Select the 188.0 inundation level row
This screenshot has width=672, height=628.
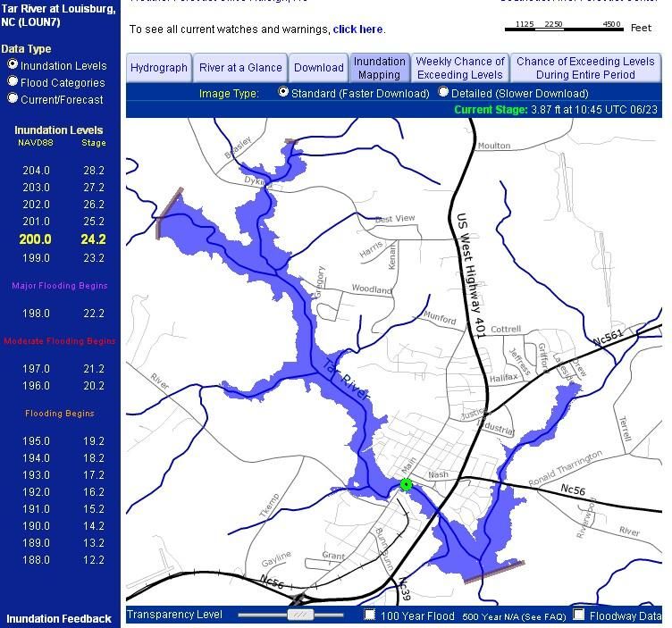37,560
